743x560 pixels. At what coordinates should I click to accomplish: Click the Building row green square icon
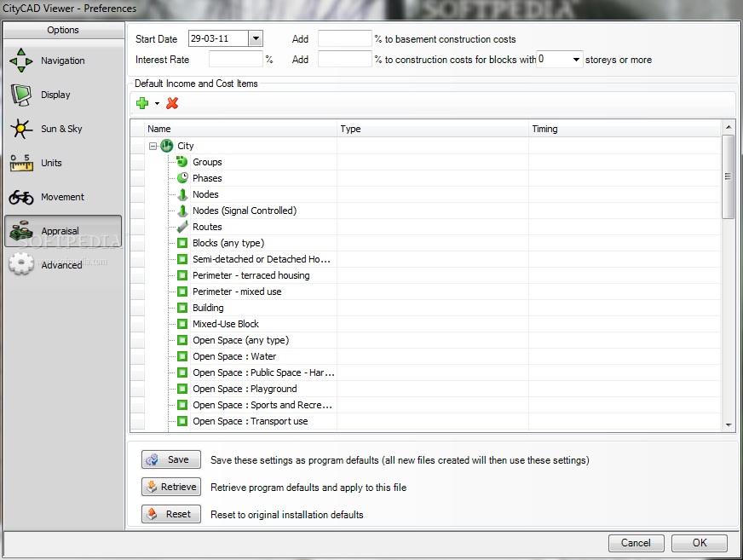pos(182,308)
